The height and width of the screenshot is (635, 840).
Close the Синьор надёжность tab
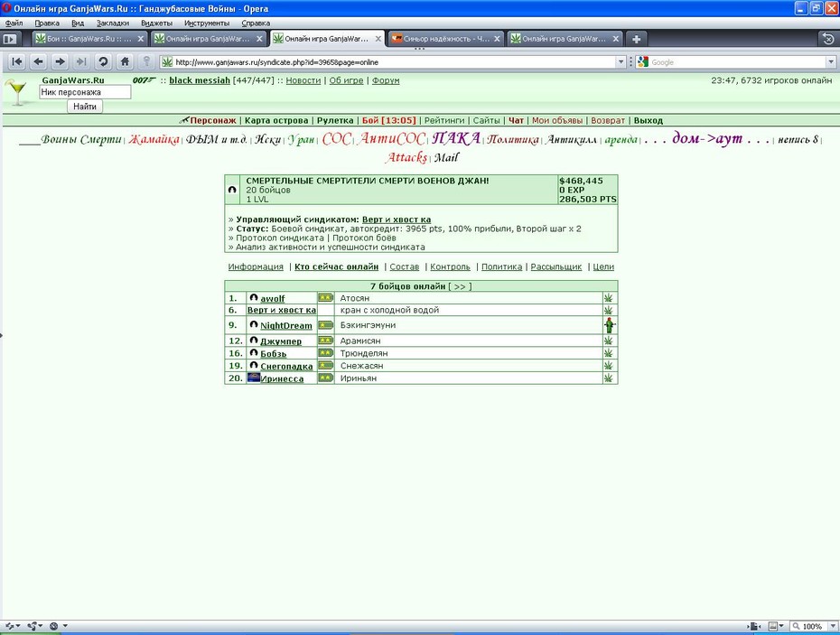497,39
